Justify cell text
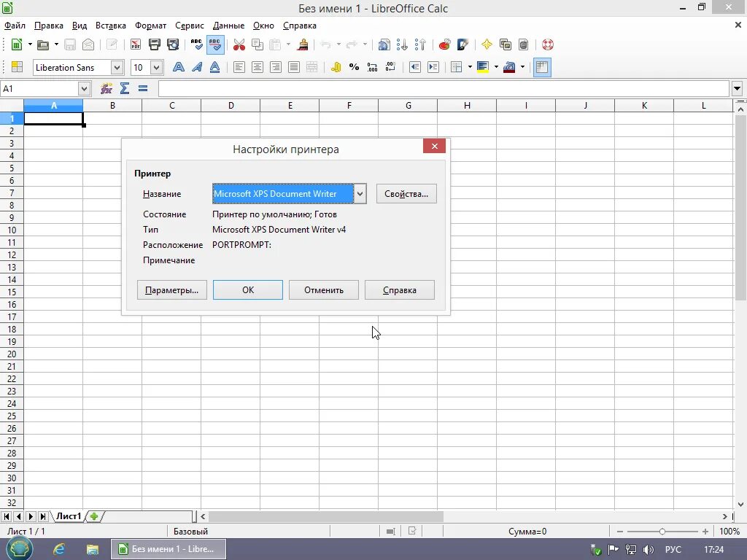Viewport: 747px width, 560px height. pyautogui.click(x=294, y=67)
